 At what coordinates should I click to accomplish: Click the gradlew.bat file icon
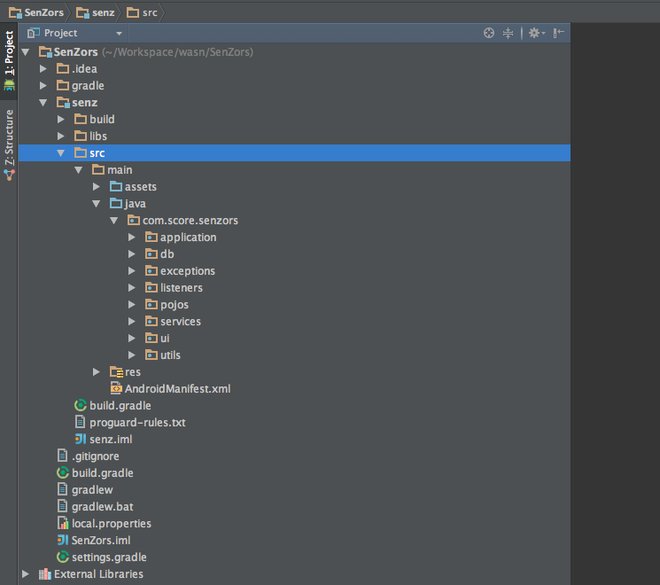(x=62, y=506)
